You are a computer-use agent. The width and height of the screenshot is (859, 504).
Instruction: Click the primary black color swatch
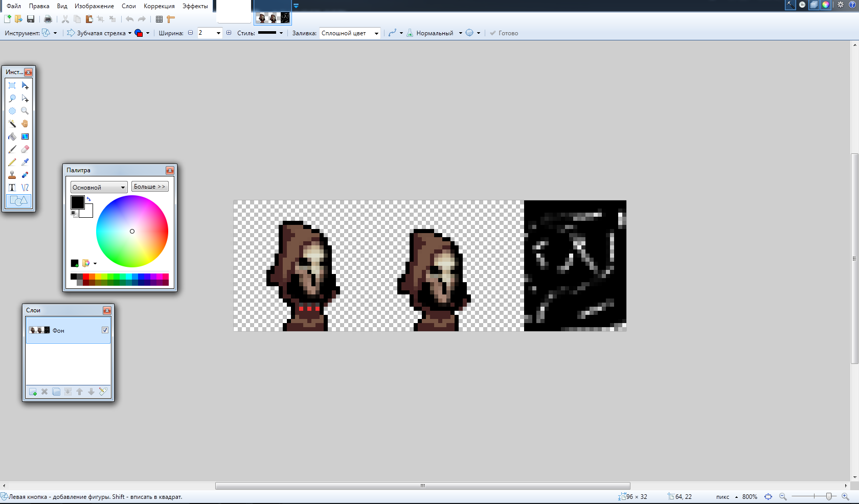pyautogui.click(x=77, y=202)
